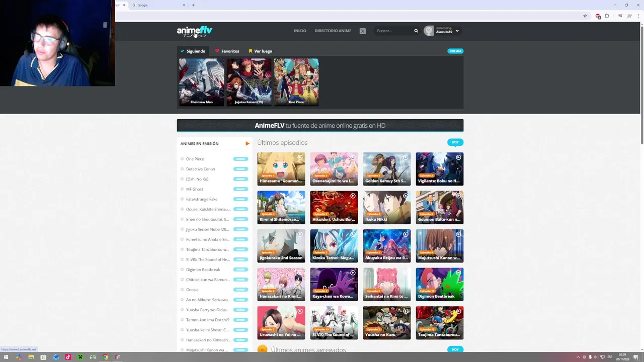Open Detective Conan in airing list
This screenshot has width=644, height=362.
click(x=200, y=169)
